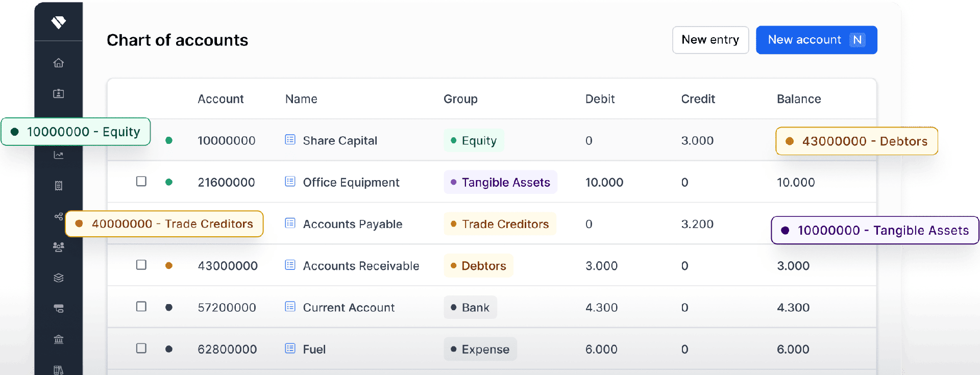Image resolution: width=980 pixels, height=375 pixels.
Task: Click the New entry button
Action: [x=710, y=40]
